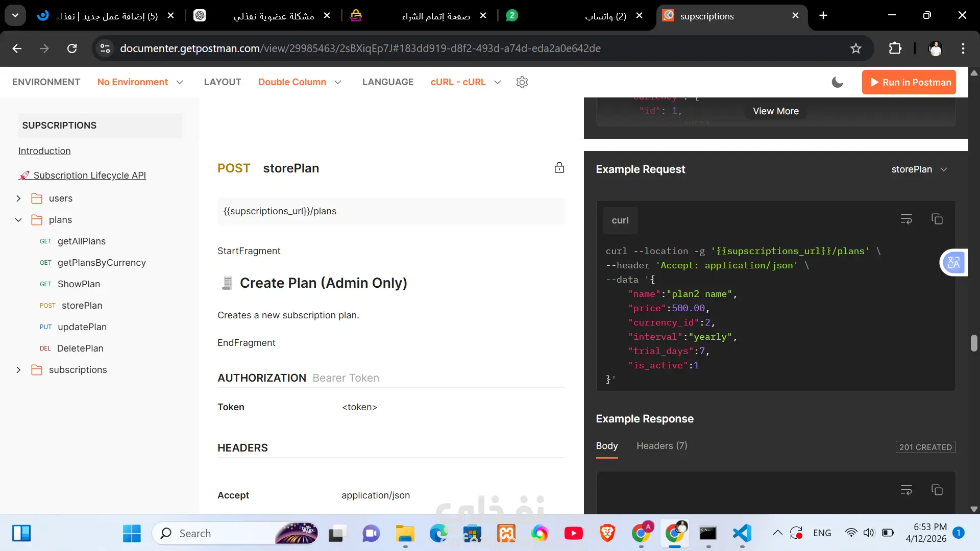
Task: Open the storePlan example selector dropdown
Action: pos(919,169)
